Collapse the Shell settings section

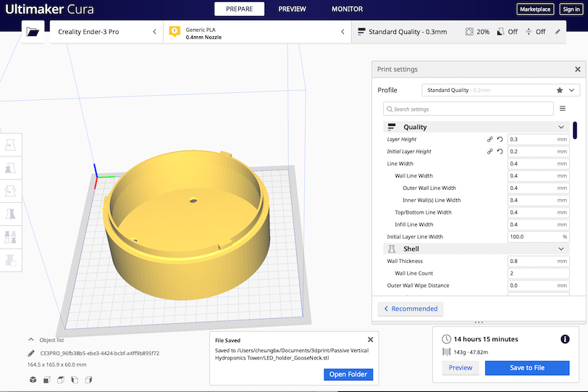[x=476, y=249]
